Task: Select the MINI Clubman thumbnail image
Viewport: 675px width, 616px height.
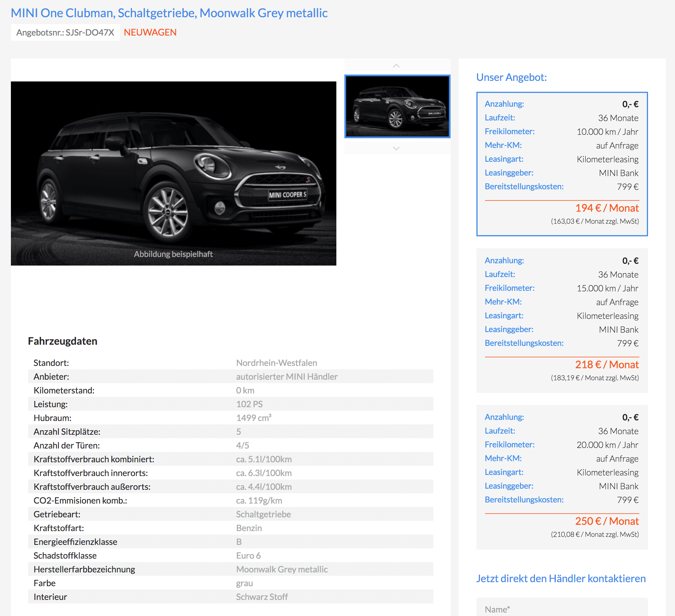Action: click(x=397, y=106)
